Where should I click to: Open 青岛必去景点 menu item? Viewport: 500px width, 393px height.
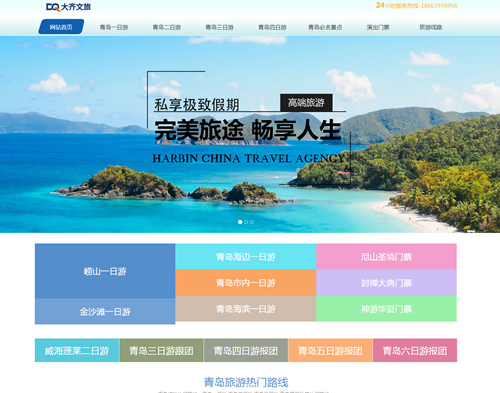[325, 27]
